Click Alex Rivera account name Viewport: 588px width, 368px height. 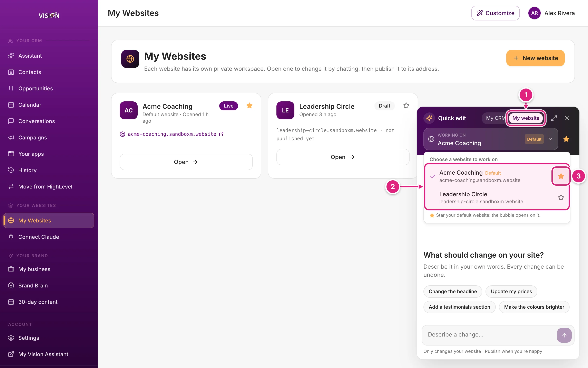559,13
